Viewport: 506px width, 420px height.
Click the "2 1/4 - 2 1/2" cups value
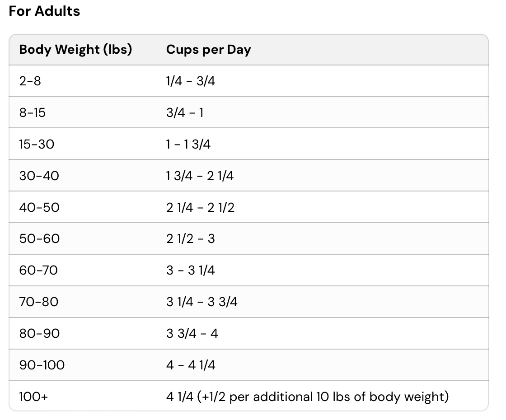pyautogui.click(x=200, y=207)
